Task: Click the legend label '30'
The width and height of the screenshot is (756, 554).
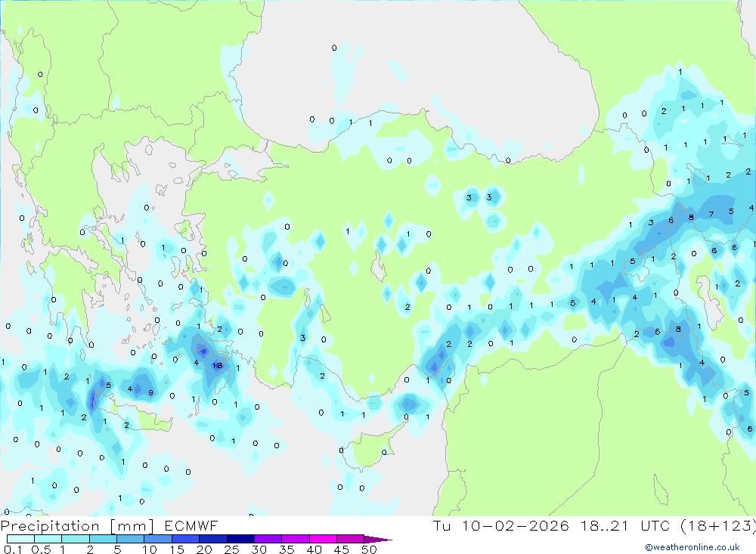Action: point(259,549)
